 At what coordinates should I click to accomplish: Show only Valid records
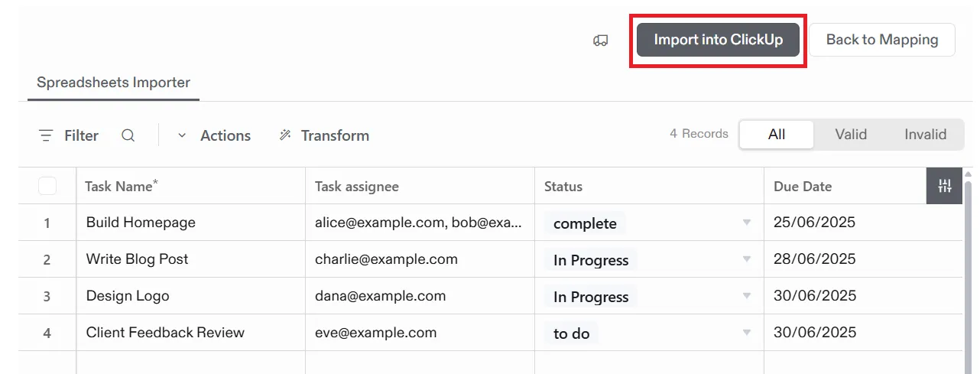(851, 135)
